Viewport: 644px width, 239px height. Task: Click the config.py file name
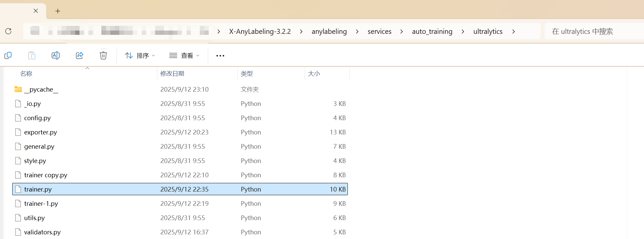37,118
